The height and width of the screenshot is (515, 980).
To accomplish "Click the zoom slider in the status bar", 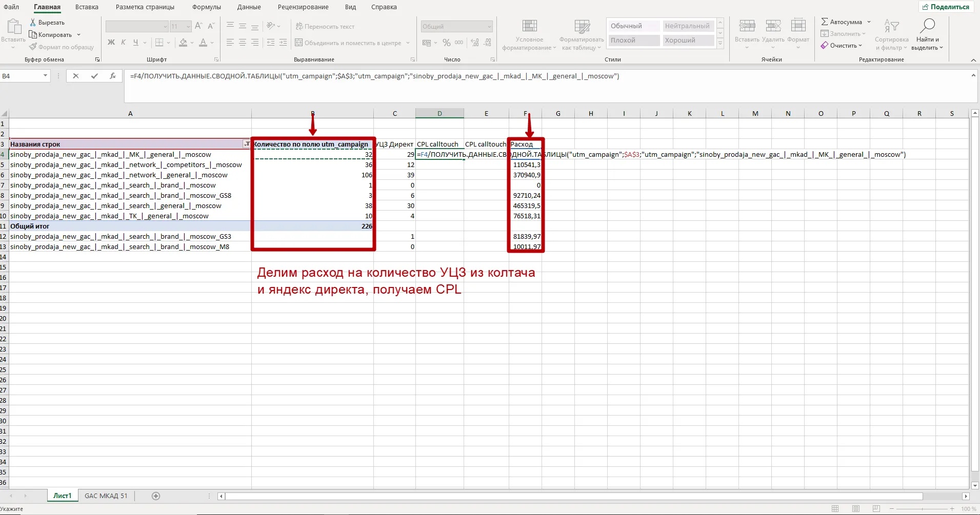I will pos(922,508).
